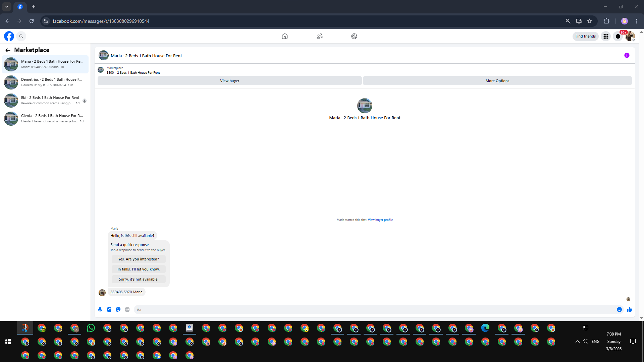Open the sticker picker icon

(x=118, y=310)
